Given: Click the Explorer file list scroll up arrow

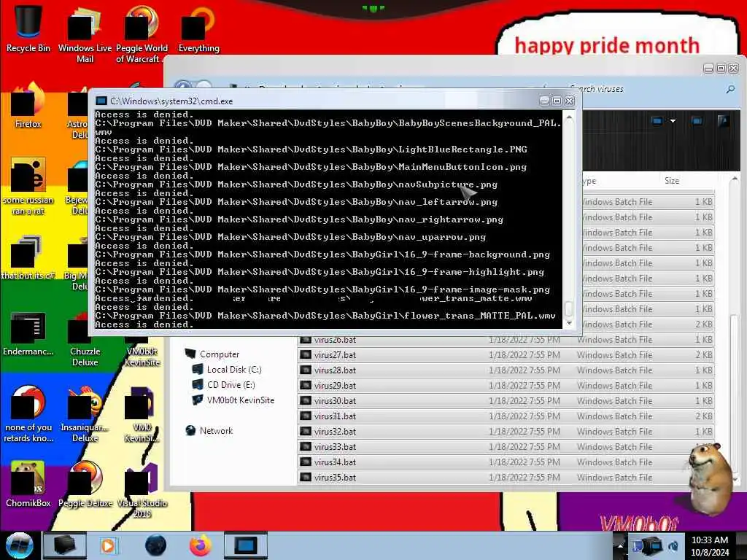Looking at the screenshot, I should (x=734, y=179).
